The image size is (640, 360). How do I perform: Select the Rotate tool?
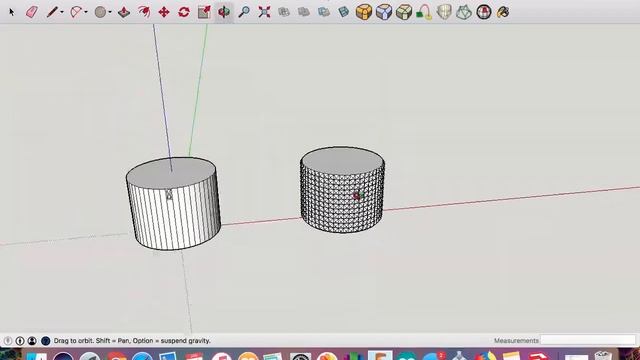coord(184,12)
